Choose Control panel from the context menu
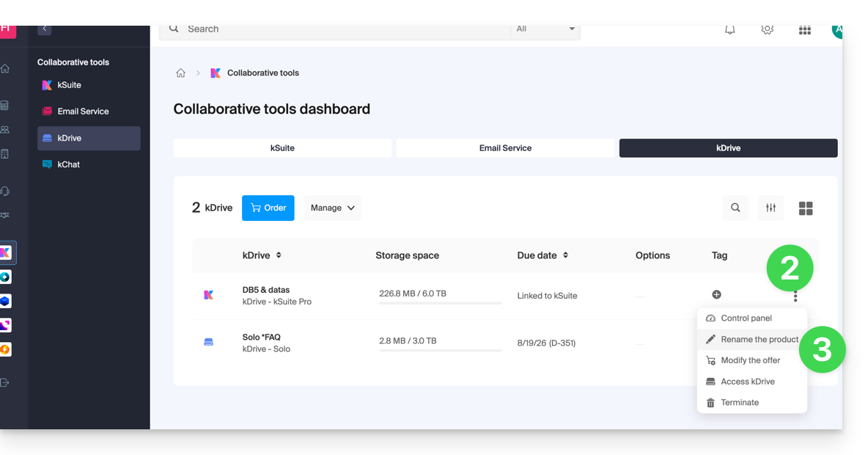The image size is (868, 455). (751, 318)
